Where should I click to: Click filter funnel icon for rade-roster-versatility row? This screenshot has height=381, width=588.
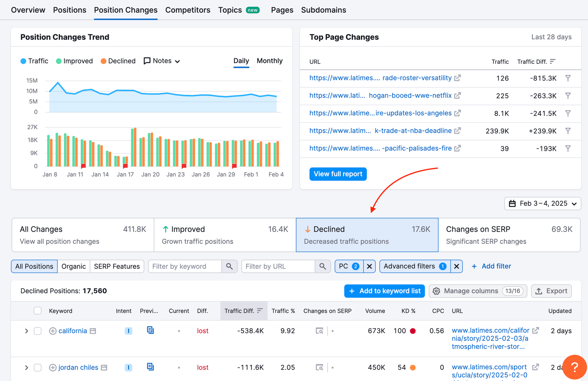pyautogui.click(x=568, y=78)
